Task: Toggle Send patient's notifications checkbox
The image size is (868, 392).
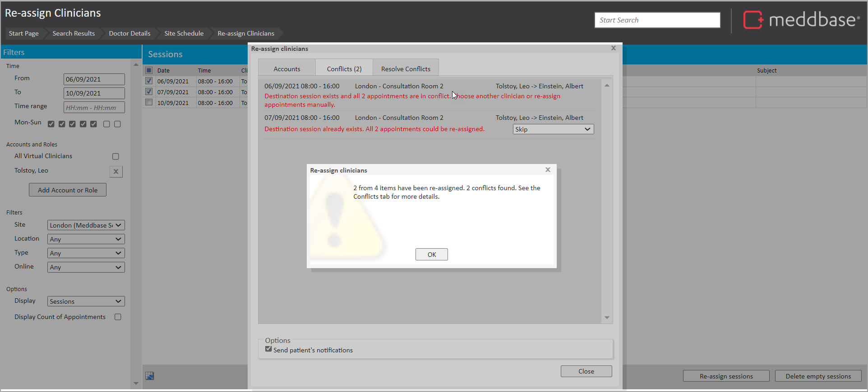Action: point(269,349)
